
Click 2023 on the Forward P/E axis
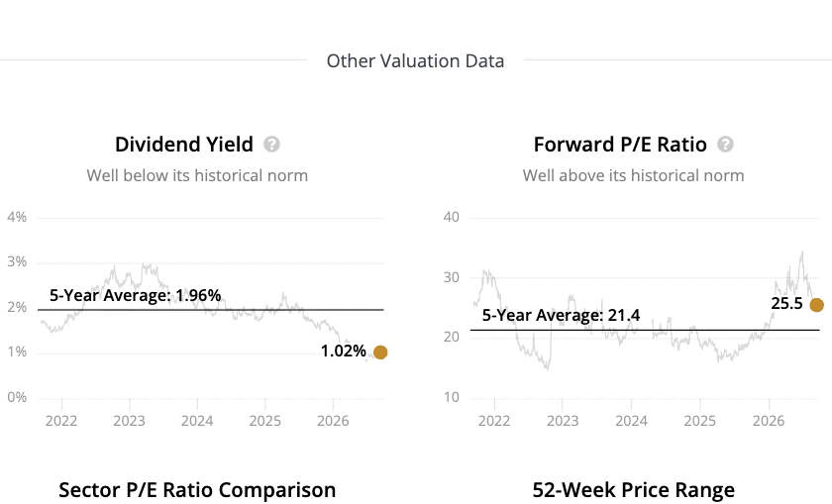pyautogui.click(x=563, y=421)
